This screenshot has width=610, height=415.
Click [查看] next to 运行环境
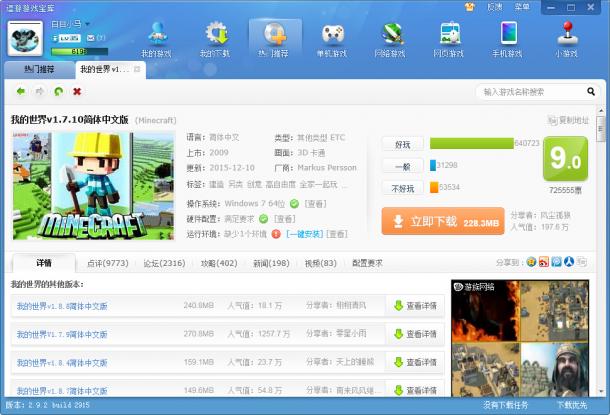[x=337, y=234]
